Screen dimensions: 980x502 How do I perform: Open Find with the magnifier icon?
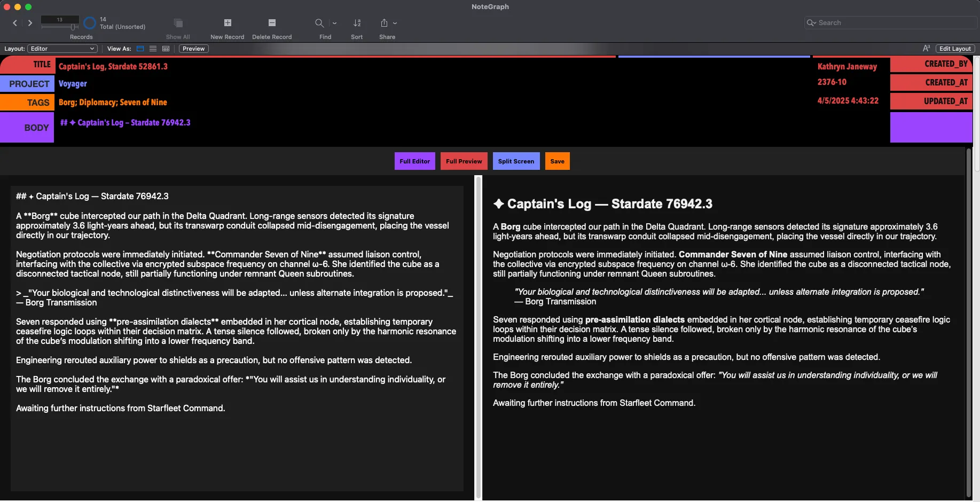coord(319,23)
